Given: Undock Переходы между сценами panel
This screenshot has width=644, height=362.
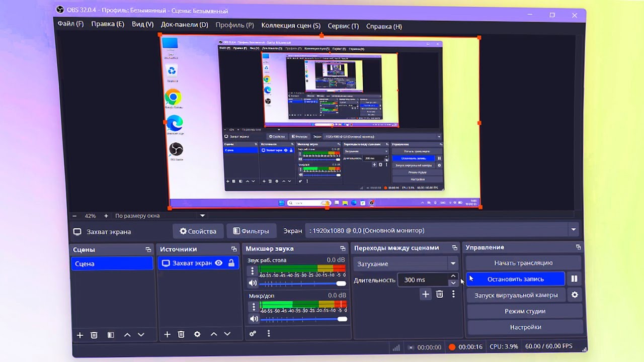Looking at the screenshot, I should coord(455,248).
